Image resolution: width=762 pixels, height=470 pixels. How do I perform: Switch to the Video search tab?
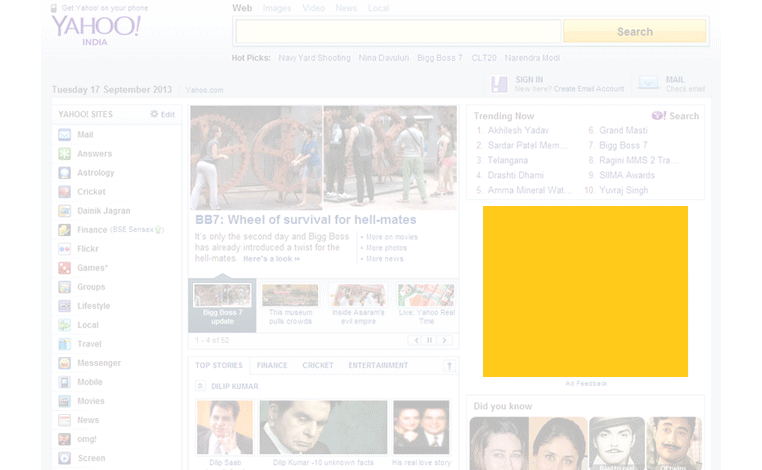[x=313, y=8]
